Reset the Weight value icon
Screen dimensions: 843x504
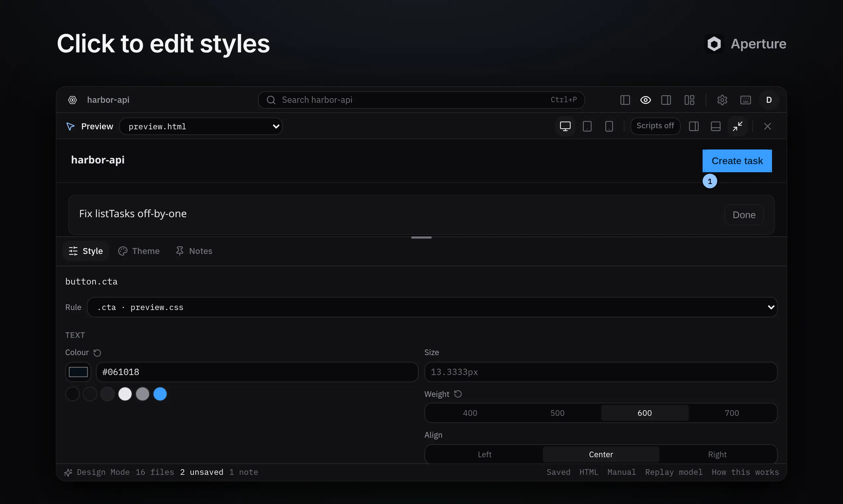coord(458,394)
